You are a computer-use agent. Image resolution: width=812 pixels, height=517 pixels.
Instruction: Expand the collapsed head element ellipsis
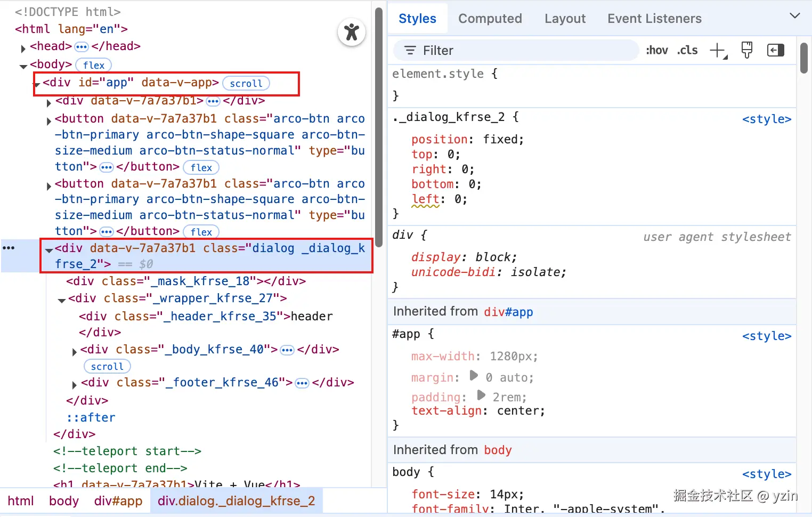point(82,46)
